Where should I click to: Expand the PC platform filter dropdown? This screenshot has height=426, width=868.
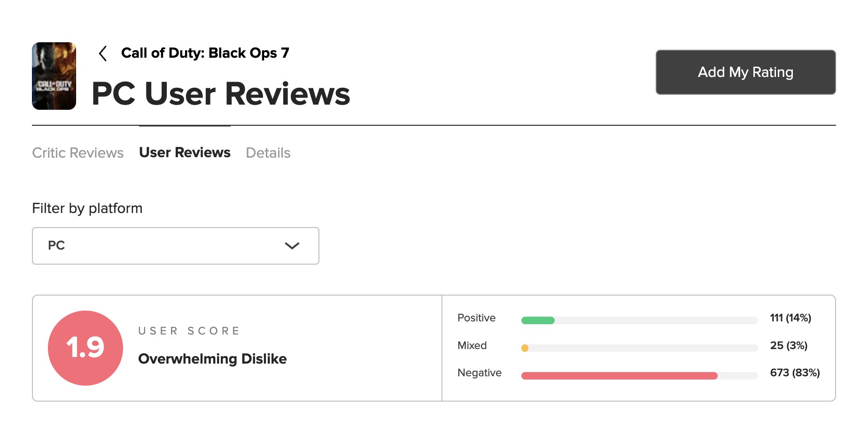tap(176, 246)
